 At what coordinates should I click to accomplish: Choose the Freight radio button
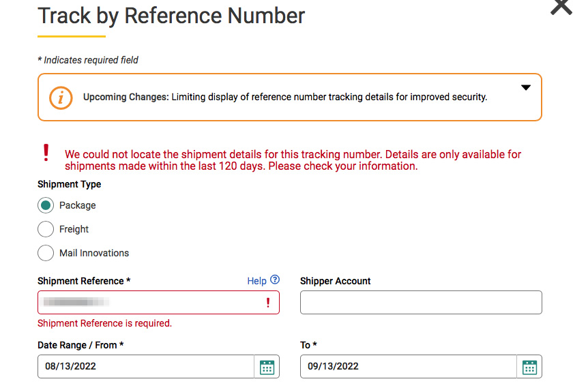[x=46, y=229]
